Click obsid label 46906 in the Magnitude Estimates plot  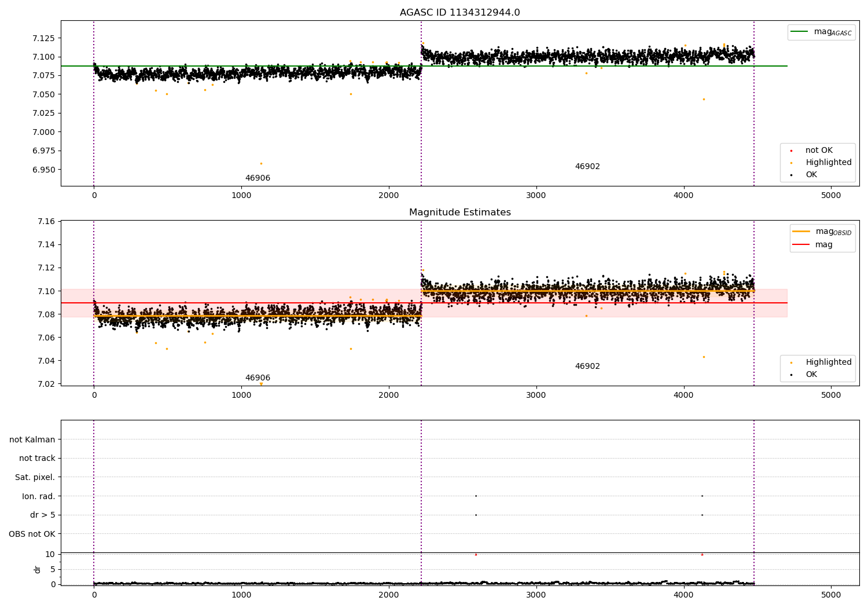click(x=258, y=378)
